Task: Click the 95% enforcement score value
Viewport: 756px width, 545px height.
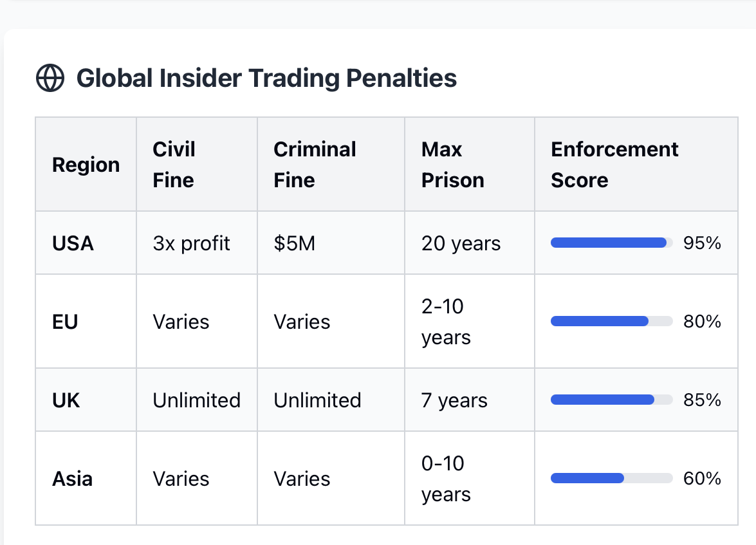Action: click(702, 243)
